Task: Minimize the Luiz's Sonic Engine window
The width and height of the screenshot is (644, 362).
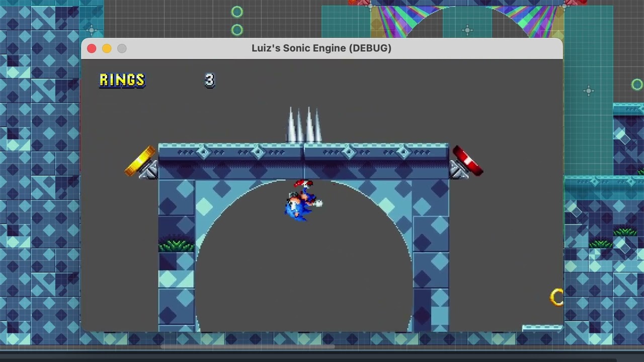Action: (x=107, y=48)
